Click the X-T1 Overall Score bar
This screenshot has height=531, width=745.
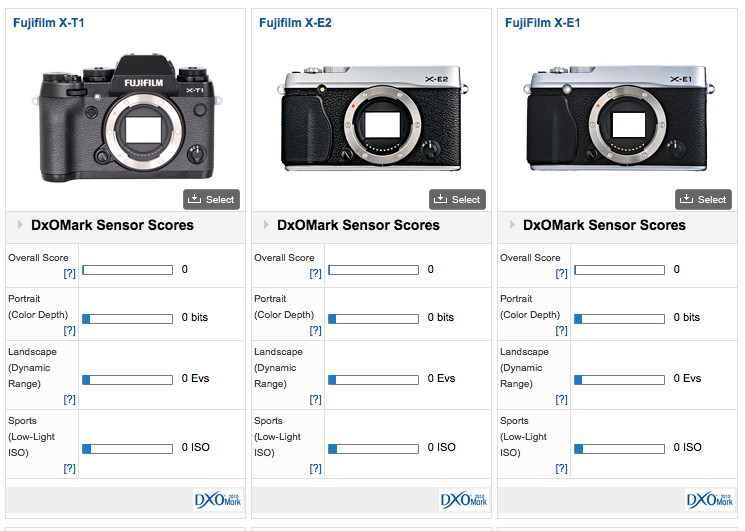pos(127,270)
